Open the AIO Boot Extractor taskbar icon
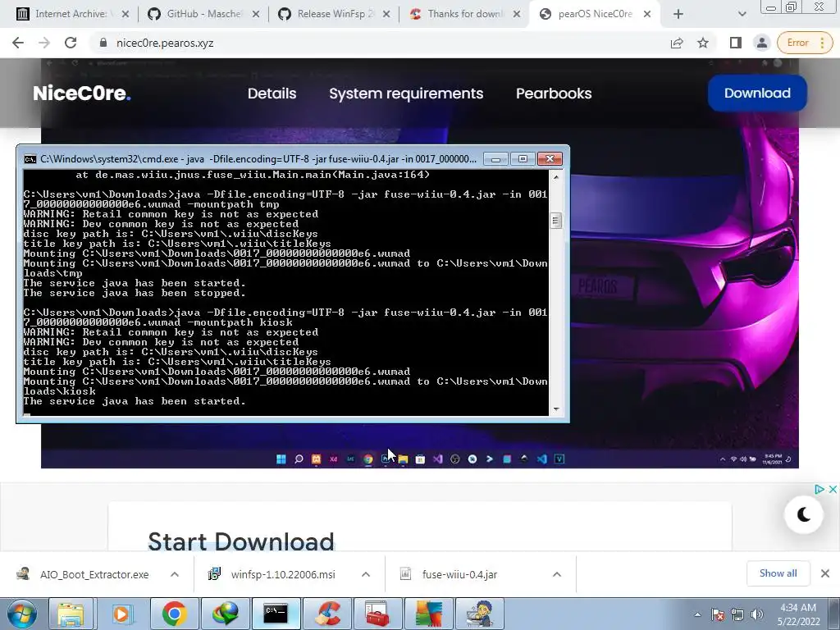This screenshot has width=840, height=630. [479, 614]
